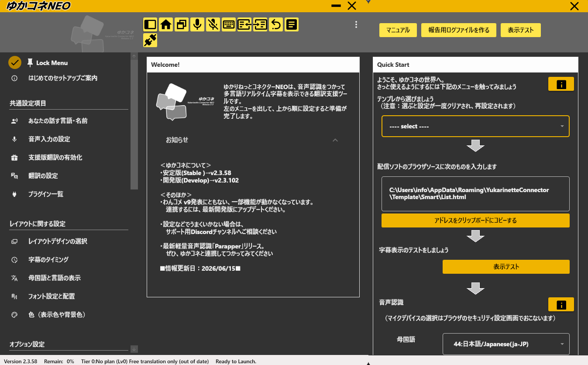Open the ---- select ---- template dropdown
Image resolution: width=588 pixels, height=365 pixels.
pyautogui.click(x=475, y=126)
